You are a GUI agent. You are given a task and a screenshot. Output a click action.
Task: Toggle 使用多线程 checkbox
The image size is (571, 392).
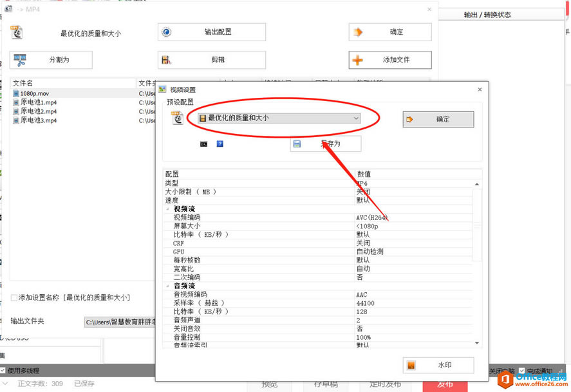(3, 371)
